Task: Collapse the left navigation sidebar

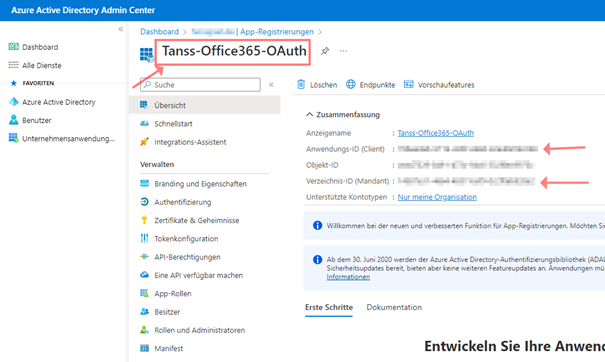Action: pos(121,29)
